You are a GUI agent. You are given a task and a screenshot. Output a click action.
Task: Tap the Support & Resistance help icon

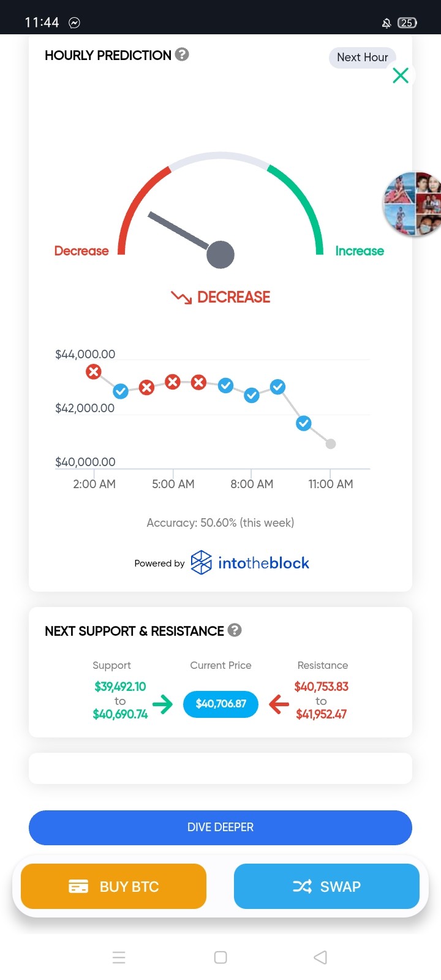coord(235,630)
